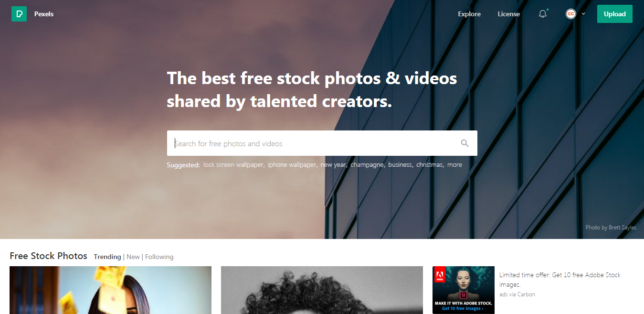Click the magnifier search icon

pyautogui.click(x=465, y=143)
